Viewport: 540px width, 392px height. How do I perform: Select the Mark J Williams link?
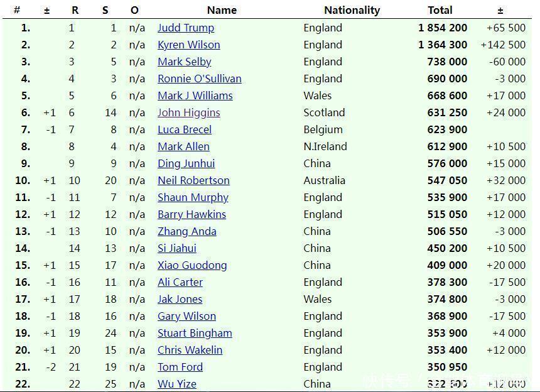(x=195, y=95)
